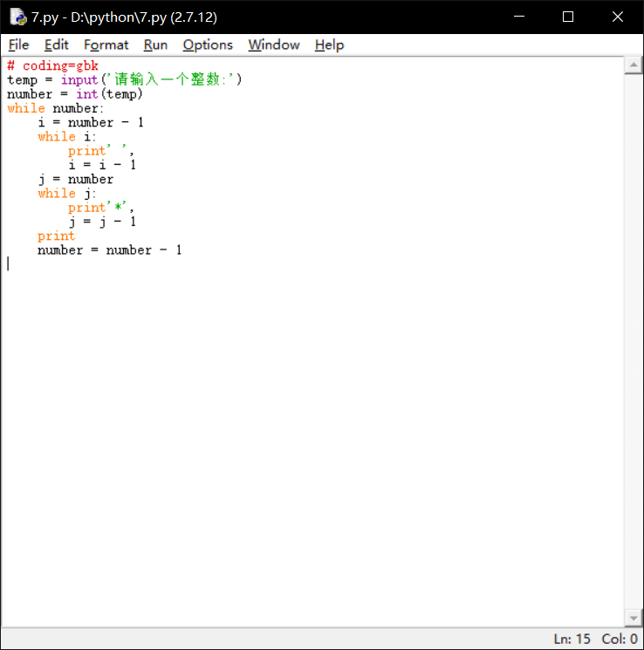Open the File menu

[x=18, y=44]
